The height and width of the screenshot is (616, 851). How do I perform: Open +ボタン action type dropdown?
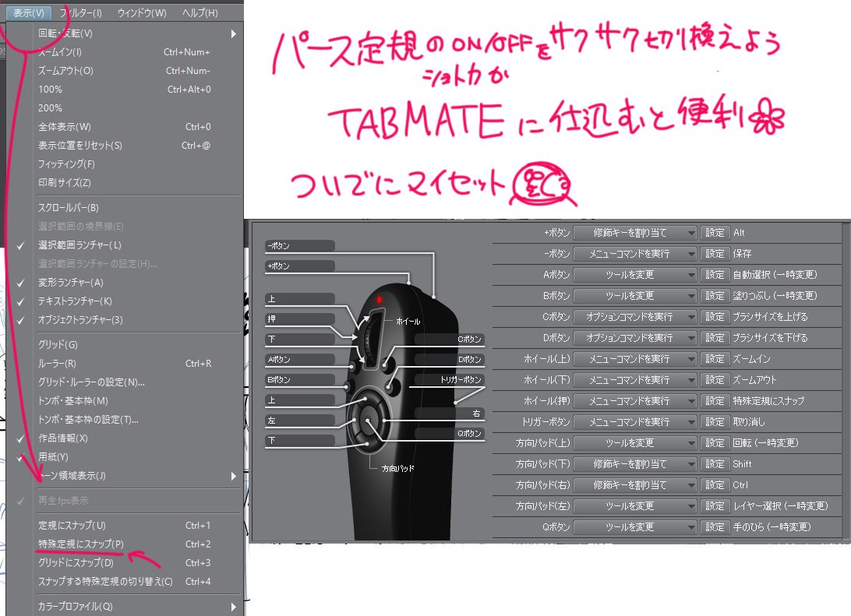click(635, 233)
